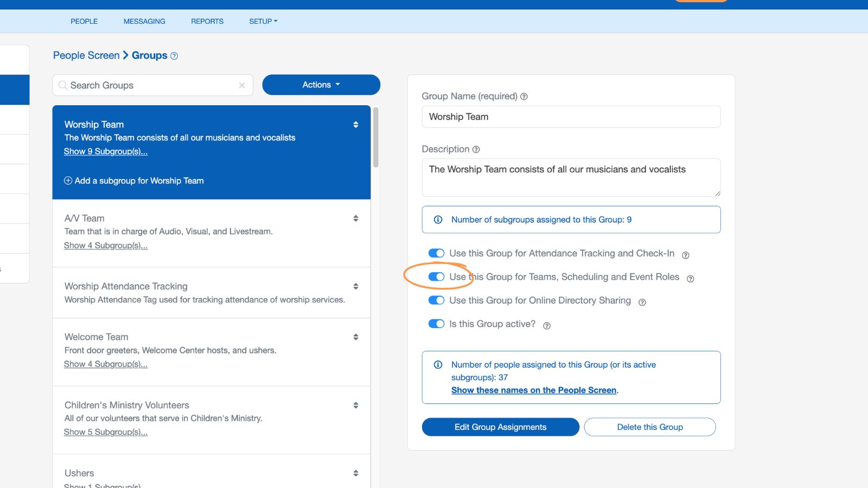Click info icon in people assigned box
The image size is (868, 488).
tap(437, 365)
